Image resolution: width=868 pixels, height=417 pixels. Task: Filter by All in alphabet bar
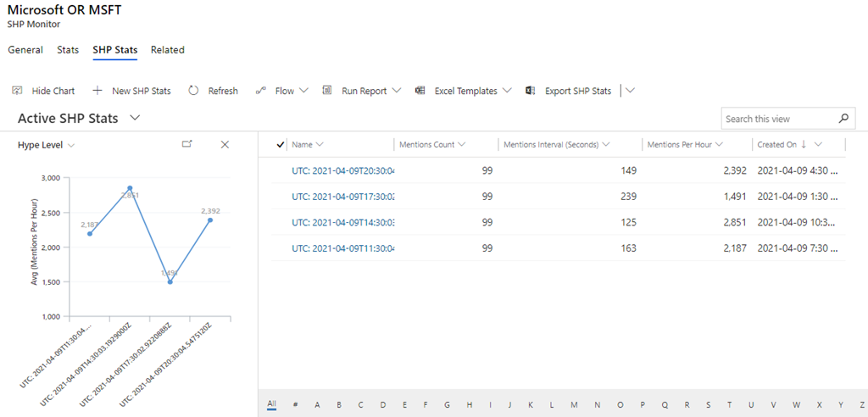pos(271,404)
